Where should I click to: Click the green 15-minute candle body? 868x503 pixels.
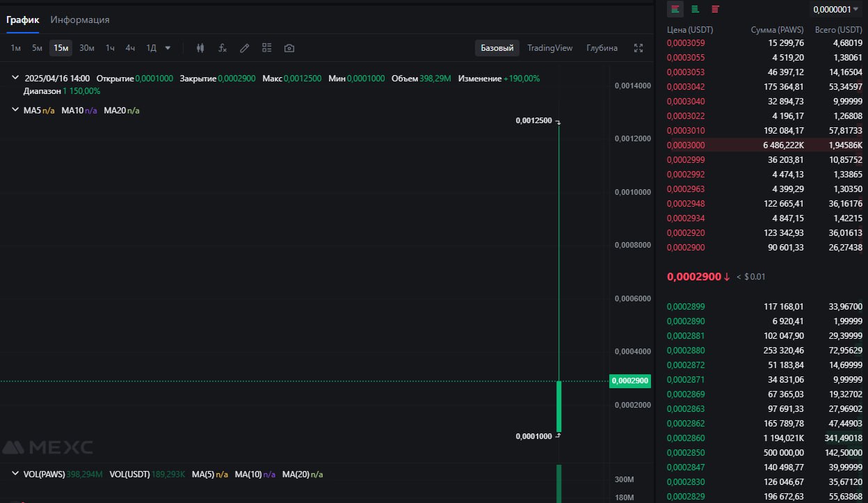click(x=558, y=406)
